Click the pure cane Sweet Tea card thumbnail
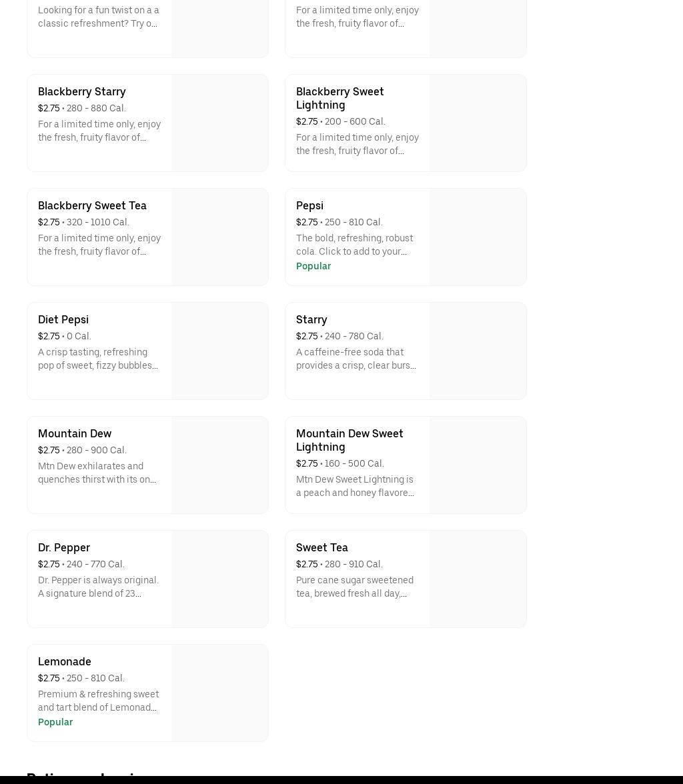The image size is (683, 784). point(478,579)
